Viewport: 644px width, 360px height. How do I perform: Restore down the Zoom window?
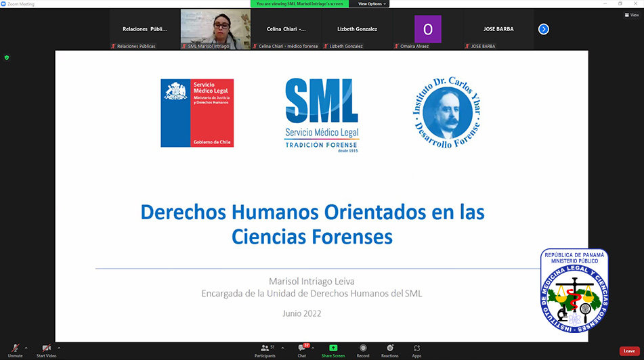(x=620, y=3)
